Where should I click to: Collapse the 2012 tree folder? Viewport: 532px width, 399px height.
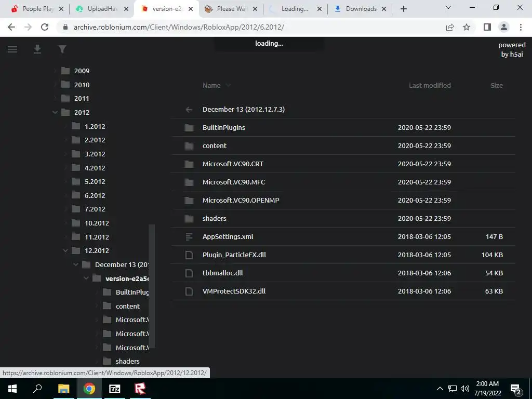(55, 112)
